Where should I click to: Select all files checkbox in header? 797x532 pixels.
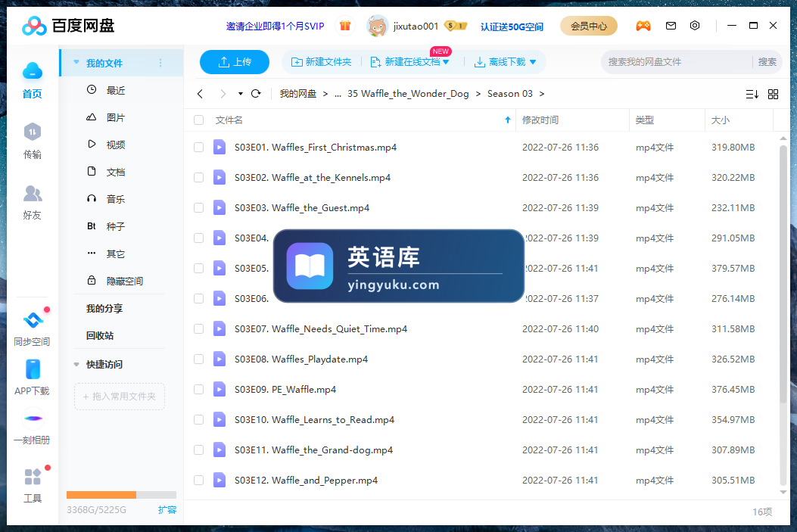[199, 120]
